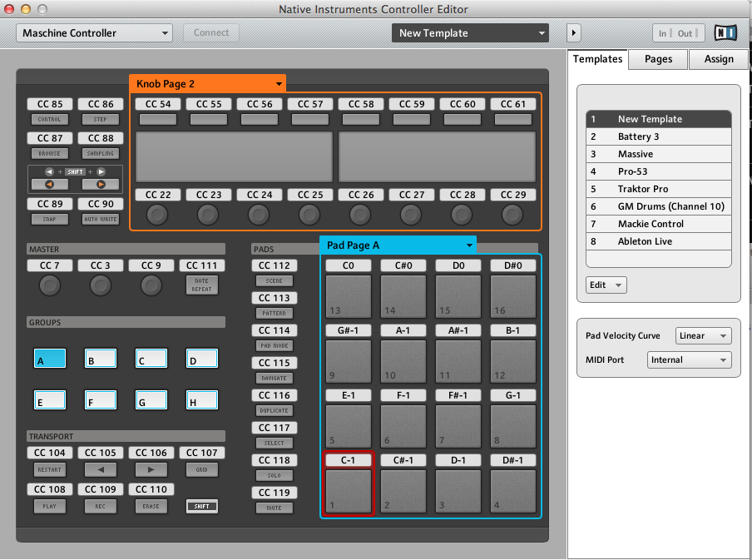Select the BROWSE button under CC 87
The image size is (752, 560).
click(50, 154)
